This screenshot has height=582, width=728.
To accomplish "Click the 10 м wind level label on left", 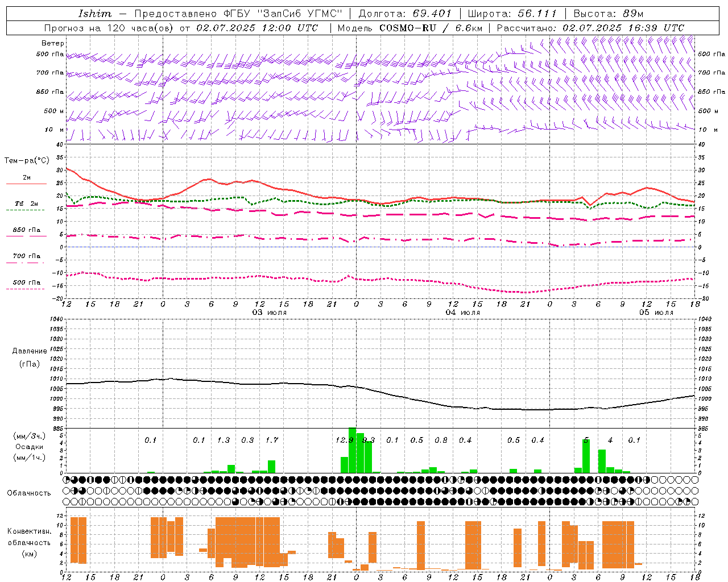I will point(54,130).
